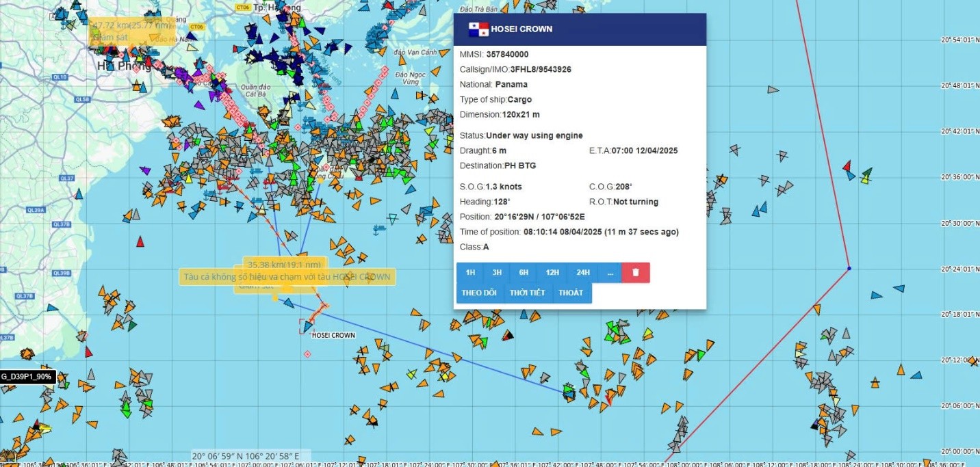Click the blue waypoint dot on red boundary
The width and height of the screenshot is (980, 467).
pyautogui.click(x=849, y=268)
